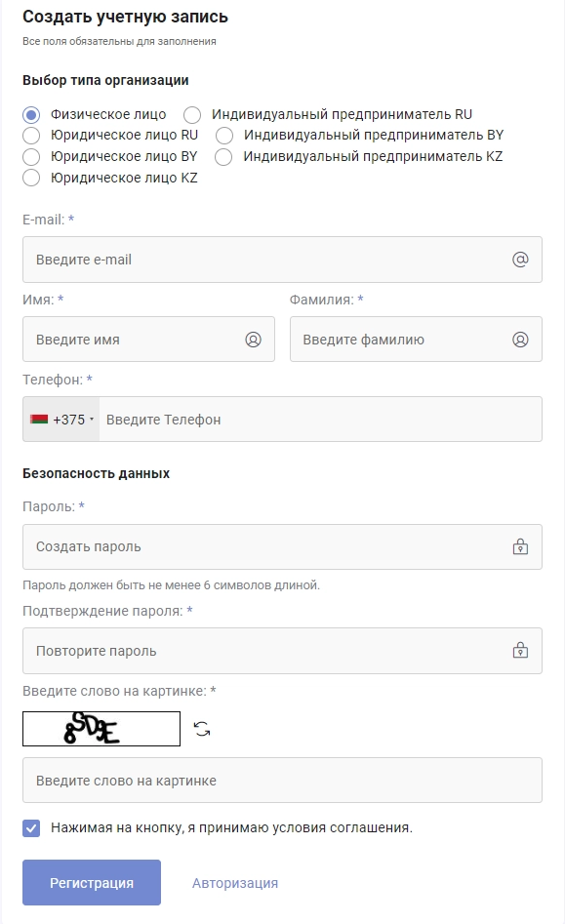
Task: Click the Введите слово на картинке field
Action: 244,780
